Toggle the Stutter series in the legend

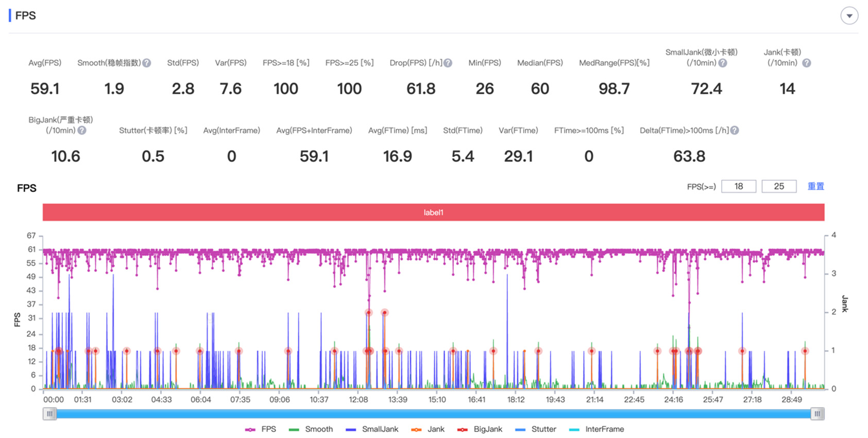coord(536,429)
